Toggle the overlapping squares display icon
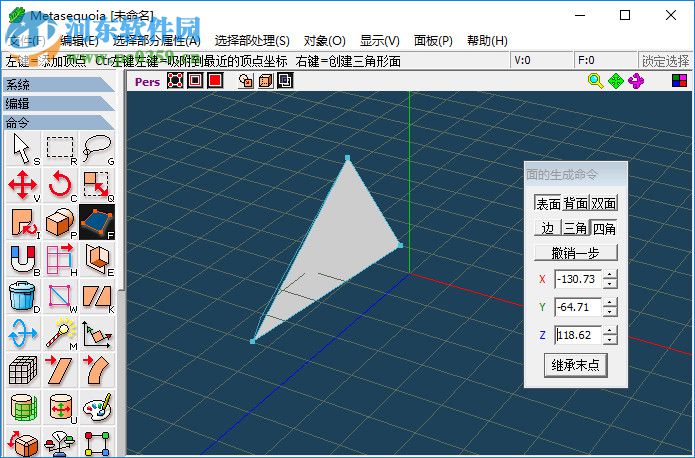Screen dimensions: 695x458 click(285, 80)
